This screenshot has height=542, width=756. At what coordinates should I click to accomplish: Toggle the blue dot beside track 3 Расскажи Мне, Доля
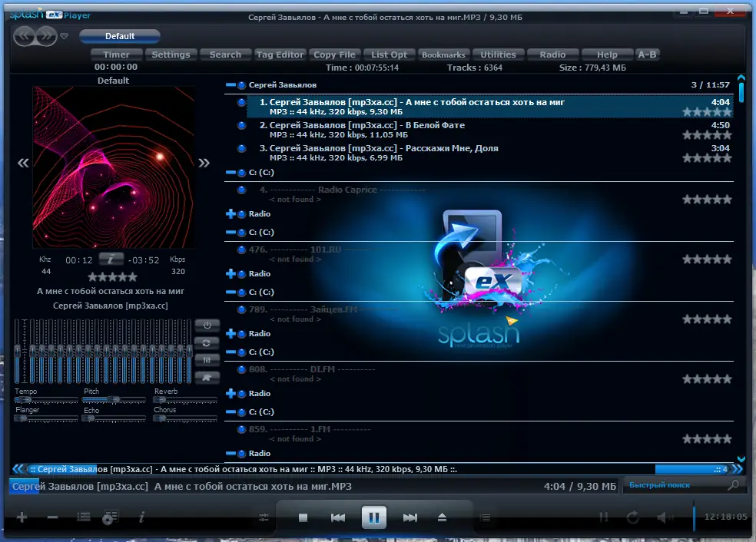coord(241,148)
